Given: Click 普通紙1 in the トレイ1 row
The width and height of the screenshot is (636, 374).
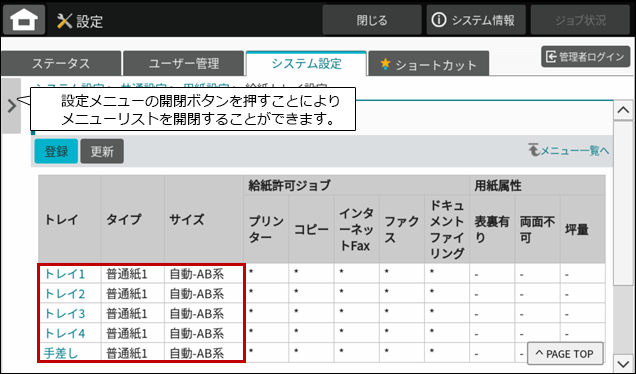Looking at the screenshot, I should click(127, 274).
